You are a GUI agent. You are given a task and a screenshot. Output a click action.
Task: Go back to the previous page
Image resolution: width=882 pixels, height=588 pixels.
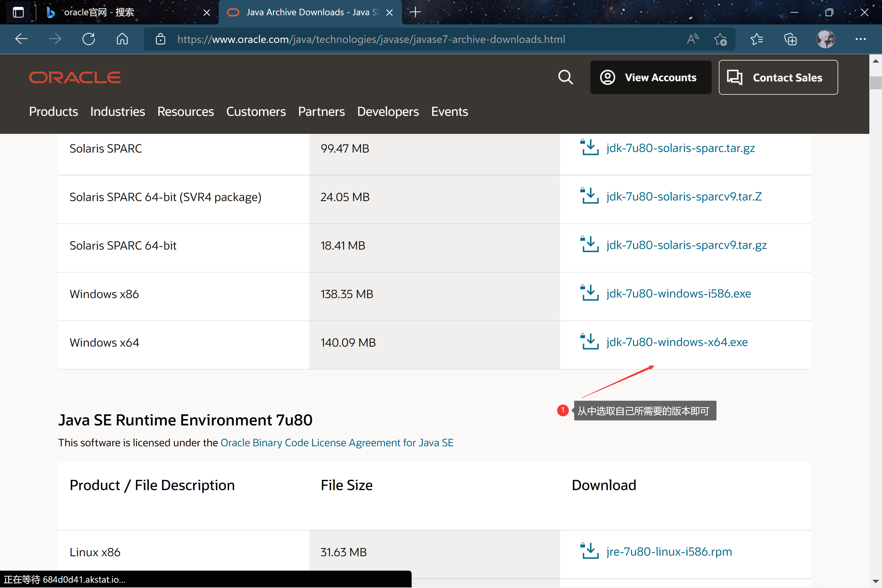[x=21, y=39]
